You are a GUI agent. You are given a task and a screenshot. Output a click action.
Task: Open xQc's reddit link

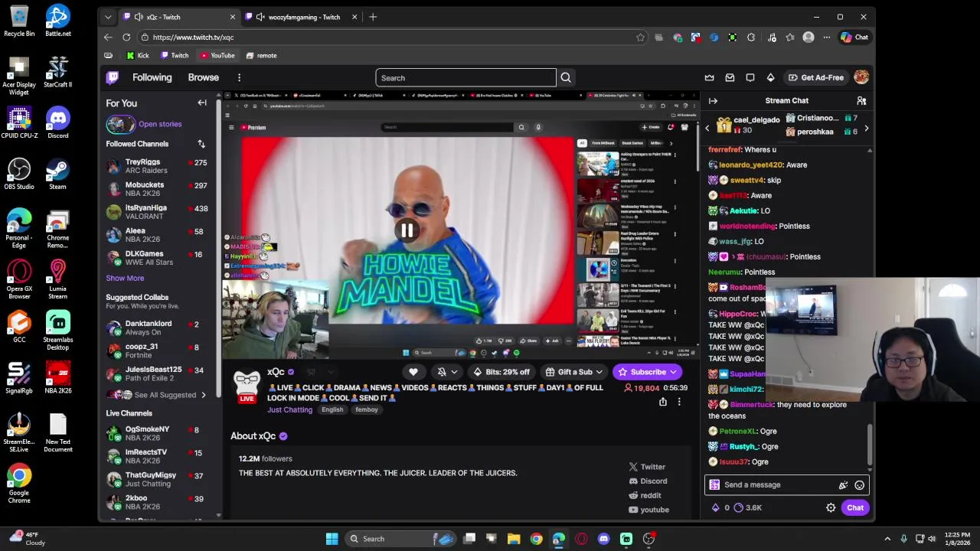click(x=645, y=495)
